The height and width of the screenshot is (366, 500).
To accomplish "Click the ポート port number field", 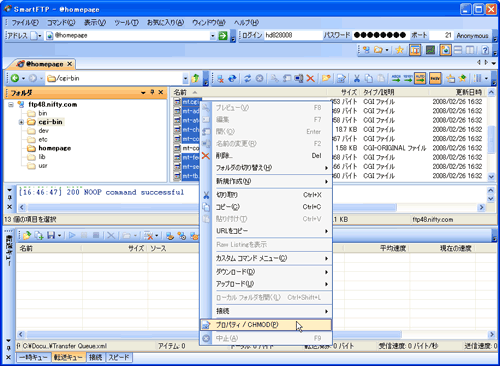I will 441,35.
